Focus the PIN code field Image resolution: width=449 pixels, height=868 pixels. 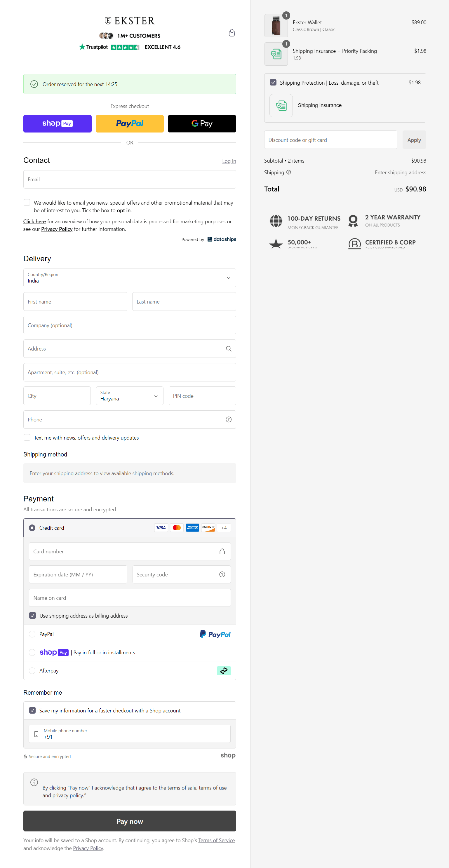202,396
